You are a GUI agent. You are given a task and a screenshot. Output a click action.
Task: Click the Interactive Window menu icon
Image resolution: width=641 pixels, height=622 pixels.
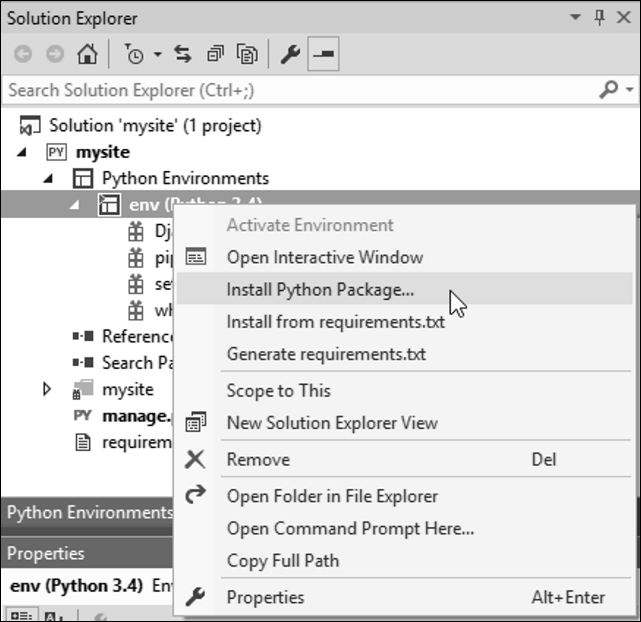(196, 257)
